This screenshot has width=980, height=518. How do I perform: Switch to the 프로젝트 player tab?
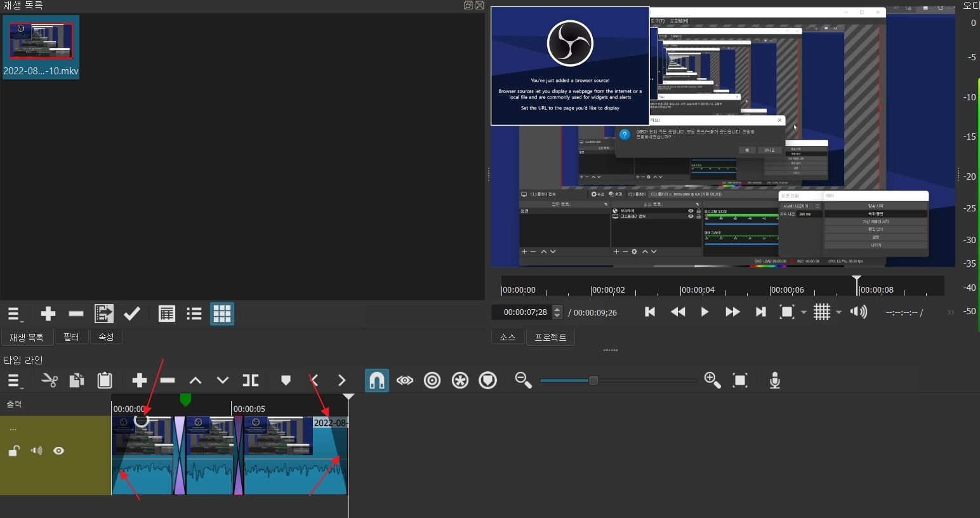pos(550,337)
